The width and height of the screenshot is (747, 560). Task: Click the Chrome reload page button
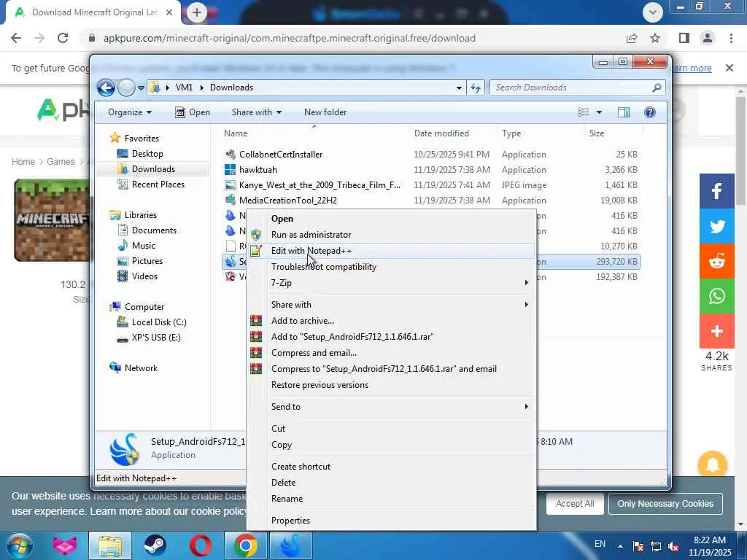(x=63, y=38)
